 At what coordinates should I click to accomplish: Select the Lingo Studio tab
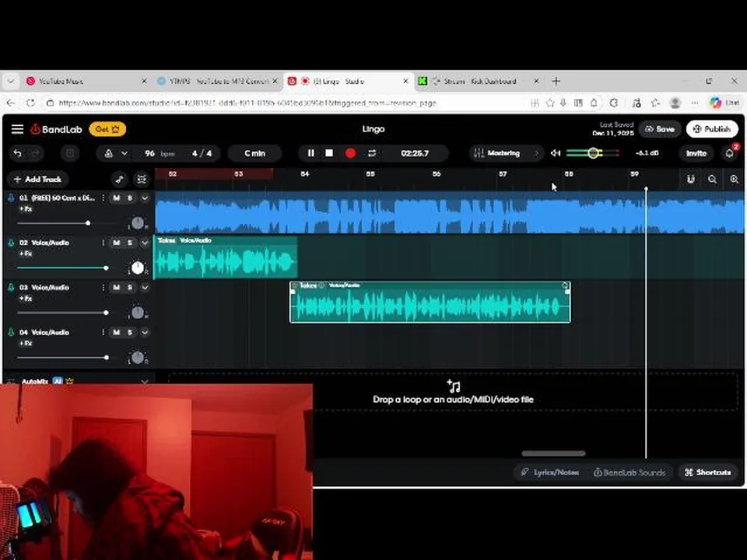point(349,82)
